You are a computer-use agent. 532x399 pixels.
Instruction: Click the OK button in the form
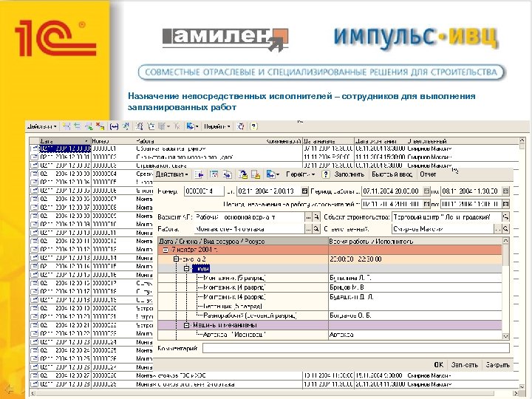[438, 365]
